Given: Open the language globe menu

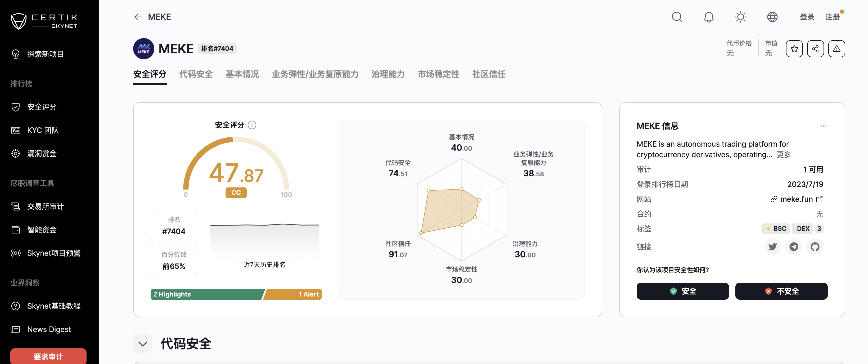Looking at the screenshot, I should (772, 17).
